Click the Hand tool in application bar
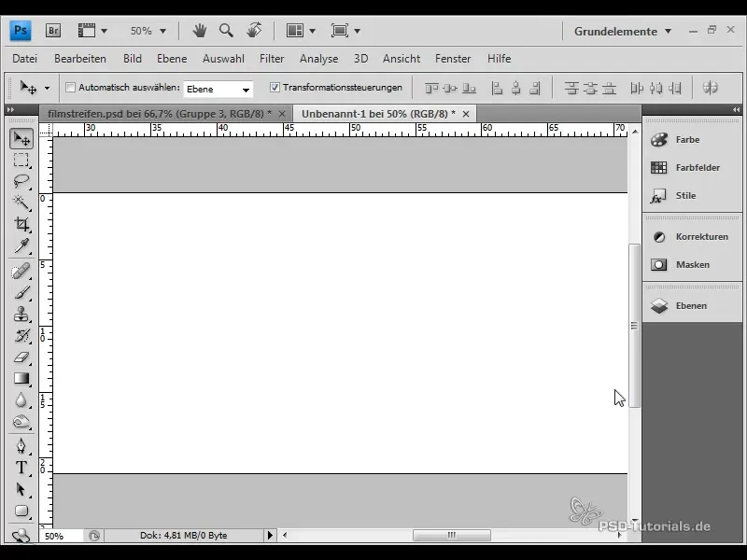747x560 pixels. [199, 31]
